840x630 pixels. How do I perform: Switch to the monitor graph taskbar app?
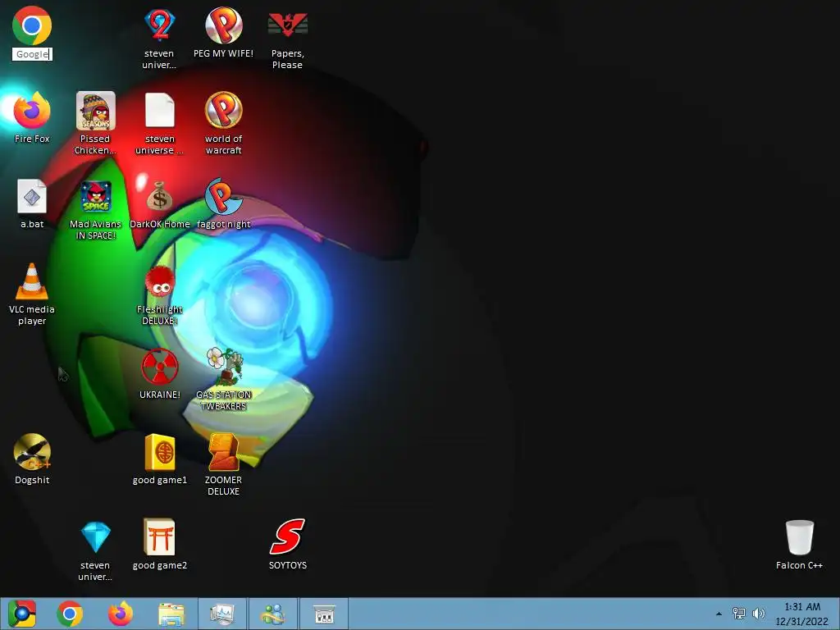222,614
